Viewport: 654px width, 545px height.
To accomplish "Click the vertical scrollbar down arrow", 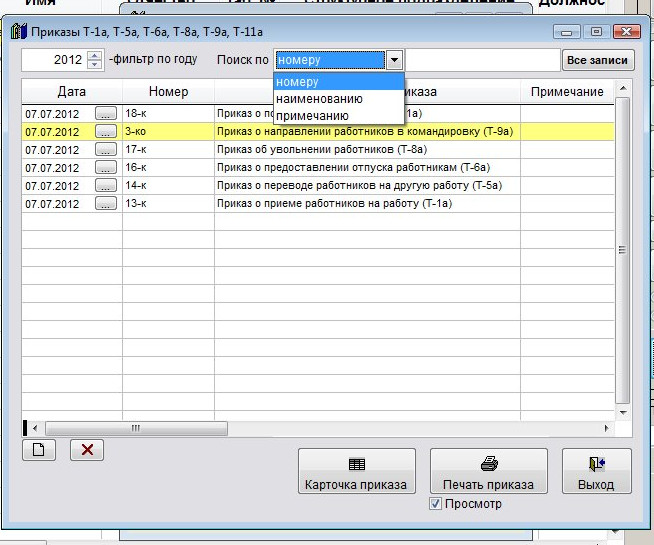I will [623, 412].
